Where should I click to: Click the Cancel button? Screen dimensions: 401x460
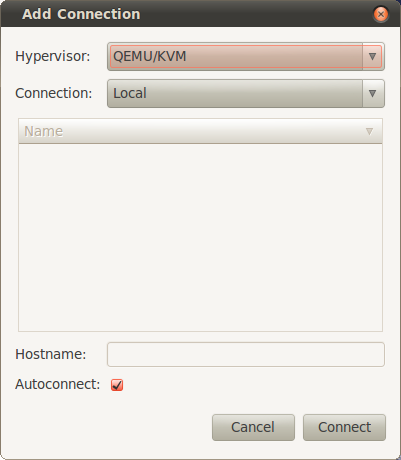[x=253, y=427]
